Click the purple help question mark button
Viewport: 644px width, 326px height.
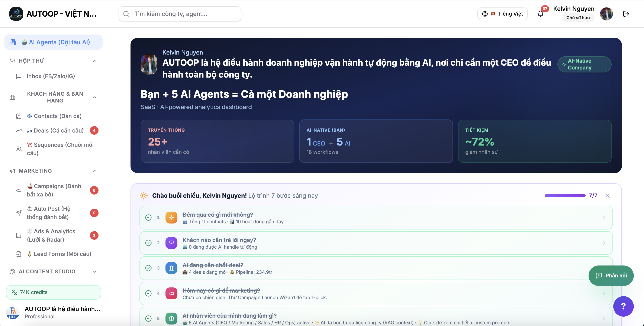click(x=623, y=306)
